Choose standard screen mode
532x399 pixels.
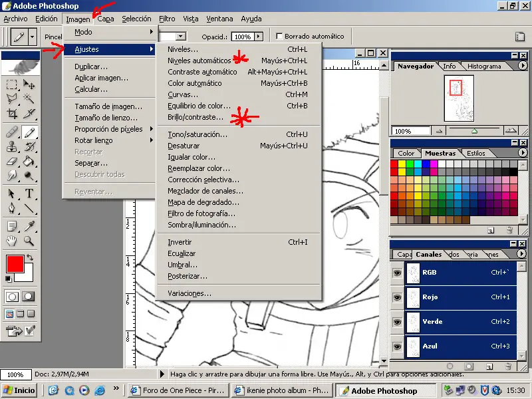(10, 314)
